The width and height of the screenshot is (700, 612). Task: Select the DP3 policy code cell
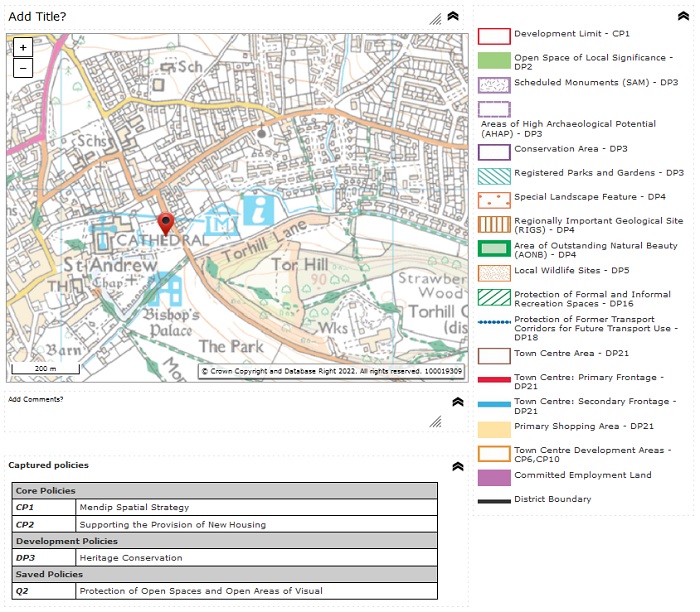pyautogui.click(x=44, y=558)
